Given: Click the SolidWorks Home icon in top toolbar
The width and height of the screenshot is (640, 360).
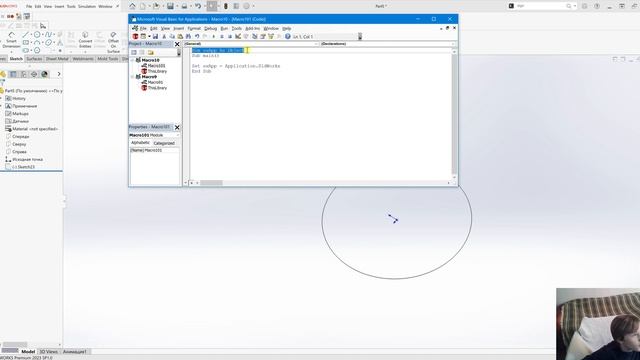Looking at the screenshot, I should click(x=132, y=6).
